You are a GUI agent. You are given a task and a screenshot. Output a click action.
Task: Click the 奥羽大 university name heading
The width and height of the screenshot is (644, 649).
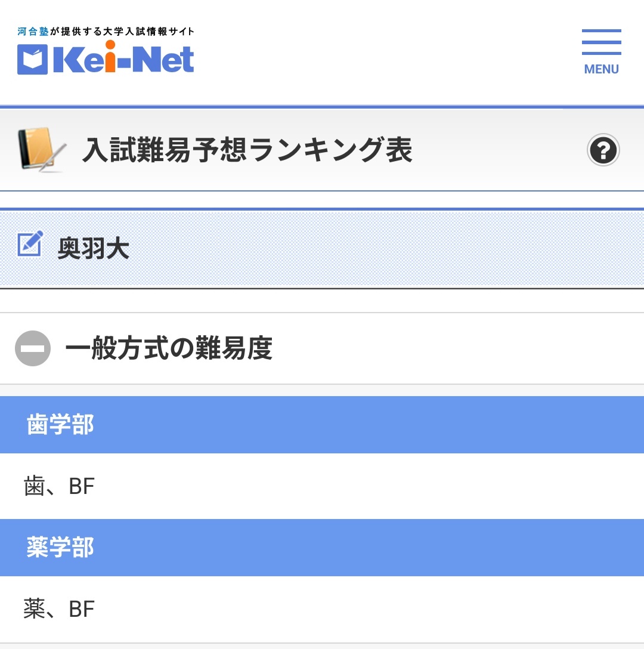[93, 248]
